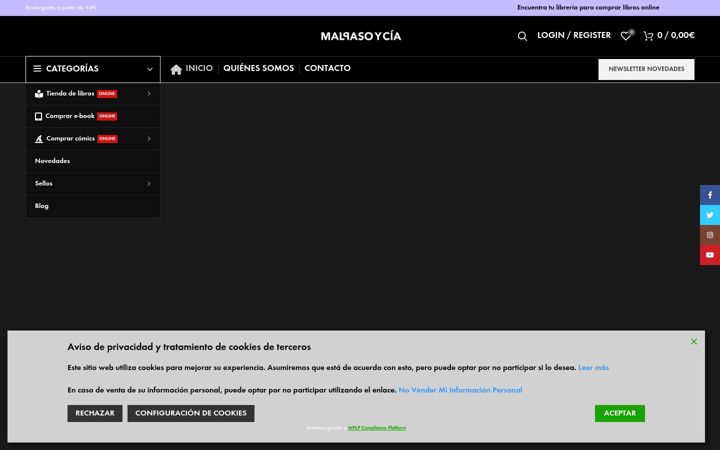Viewport: 720px width, 450px height.
Task: Click the Online badge on Comprar e-book
Action: [107, 116]
